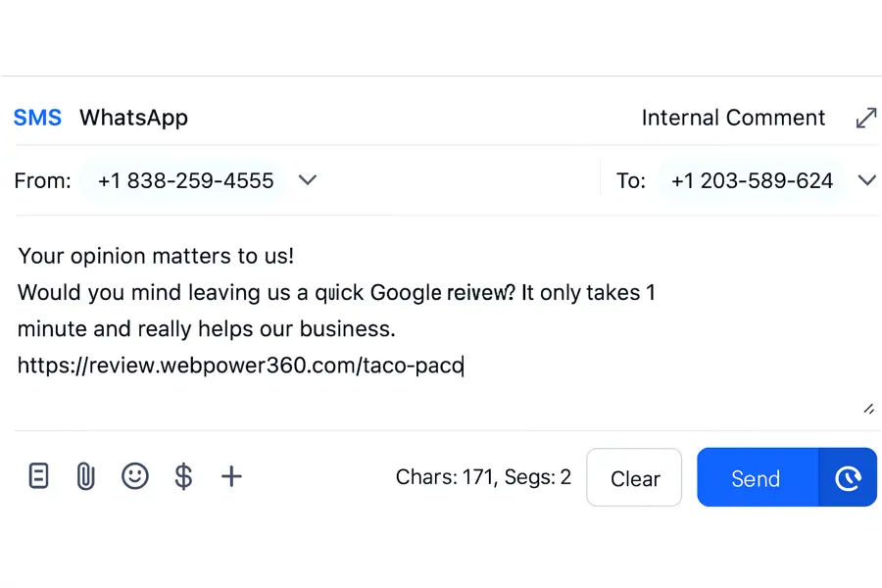Click the Chars and Segs counter
Image resolution: width=882 pixels, height=588 pixels.
(x=483, y=477)
